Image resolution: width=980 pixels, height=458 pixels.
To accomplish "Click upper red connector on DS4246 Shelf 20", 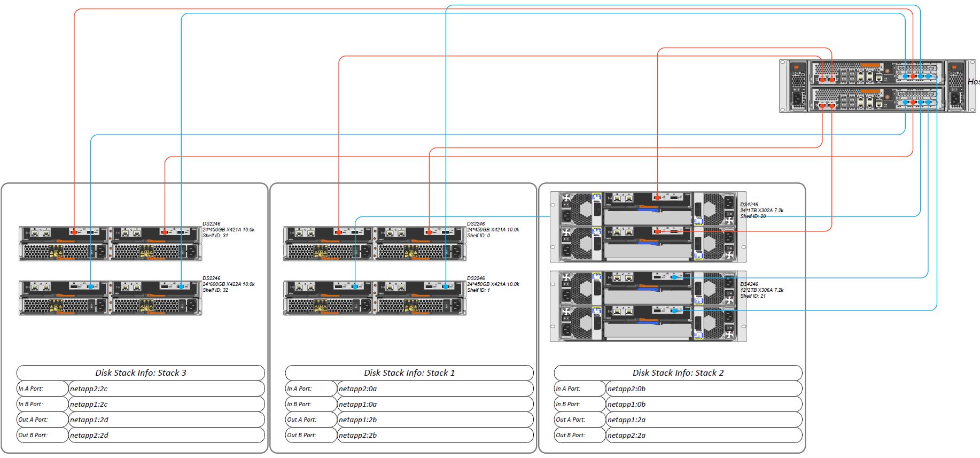I will (658, 197).
